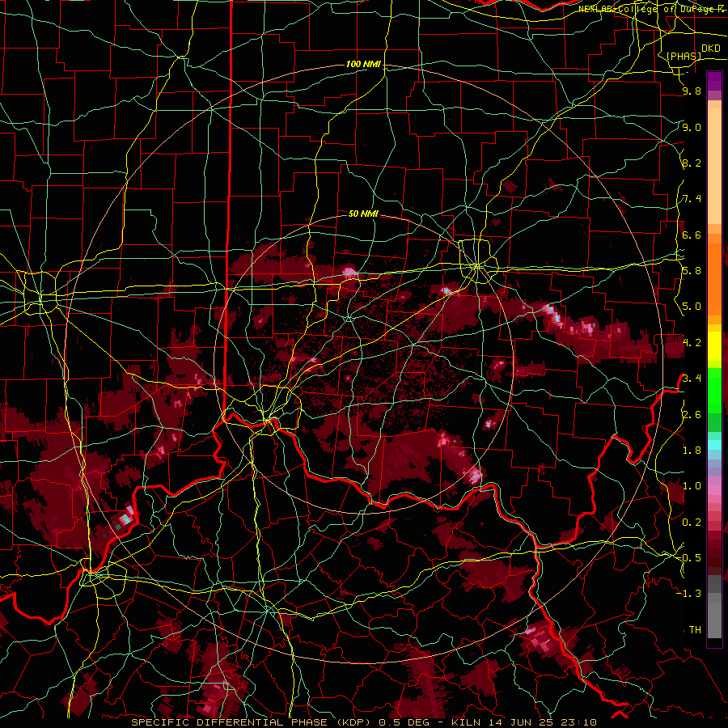Click the 7.4 value on the color scale
The image size is (728, 728).
[692, 199]
